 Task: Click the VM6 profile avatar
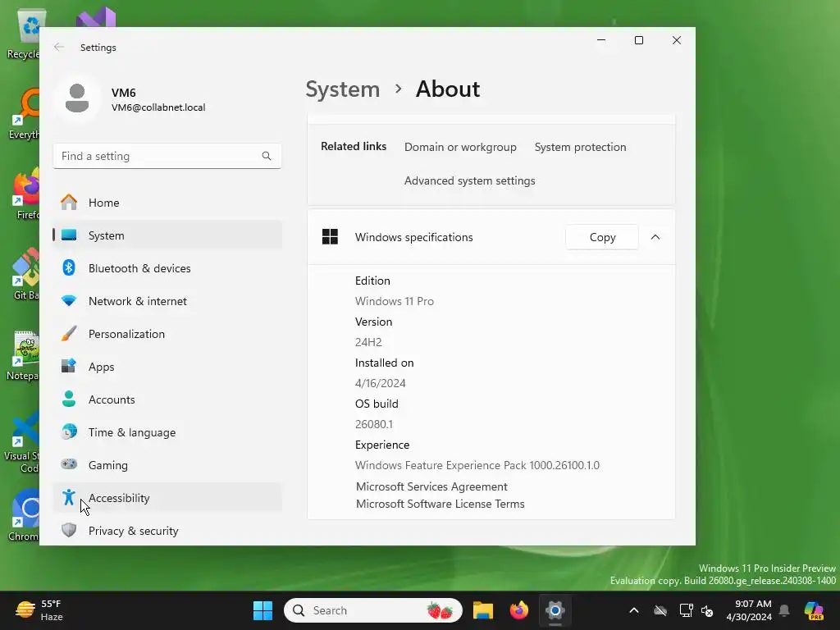[77, 98]
